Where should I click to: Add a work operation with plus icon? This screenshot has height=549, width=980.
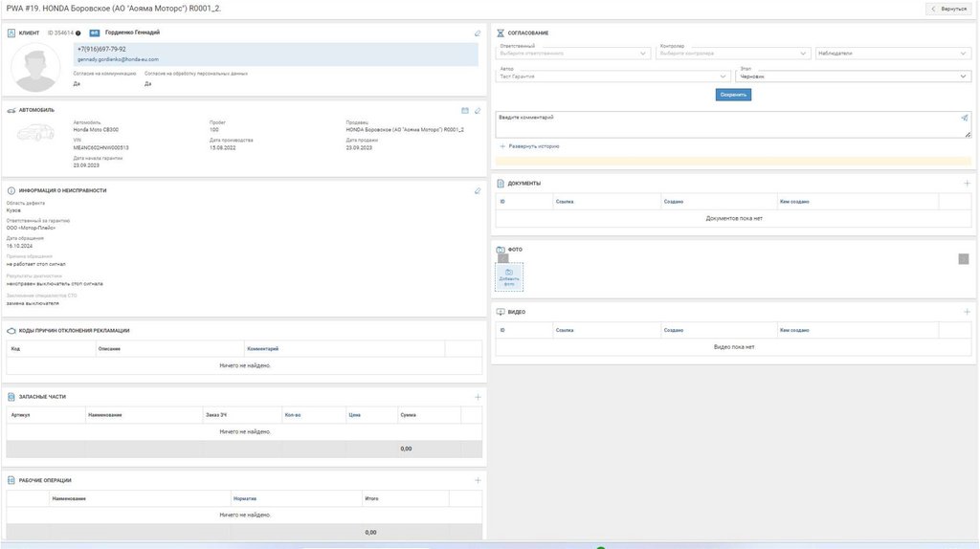(478, 480)
